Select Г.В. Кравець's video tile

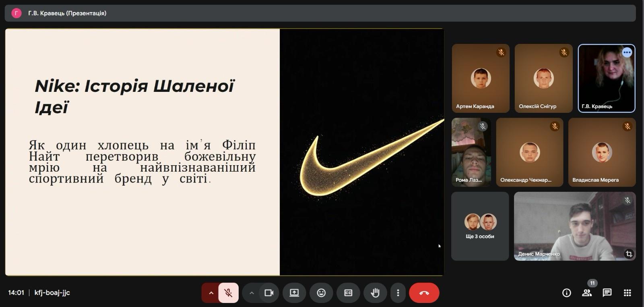tap(607, 78)
